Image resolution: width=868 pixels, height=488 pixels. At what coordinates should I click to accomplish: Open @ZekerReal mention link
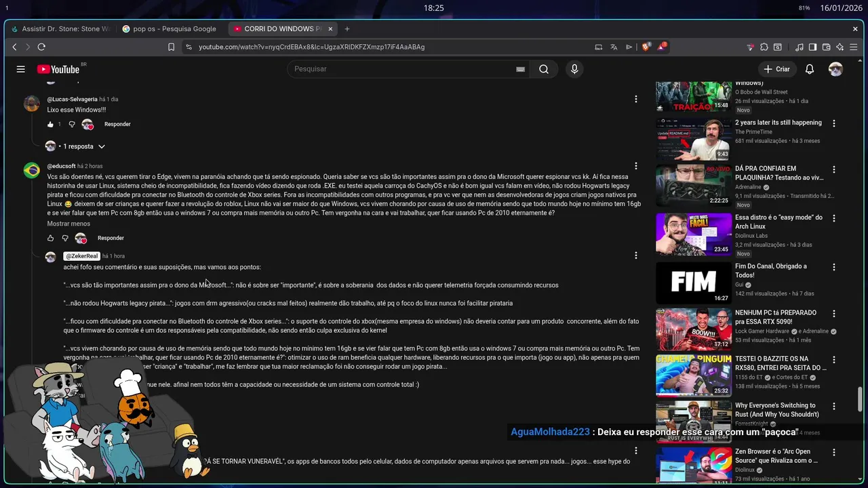point(82,256)
